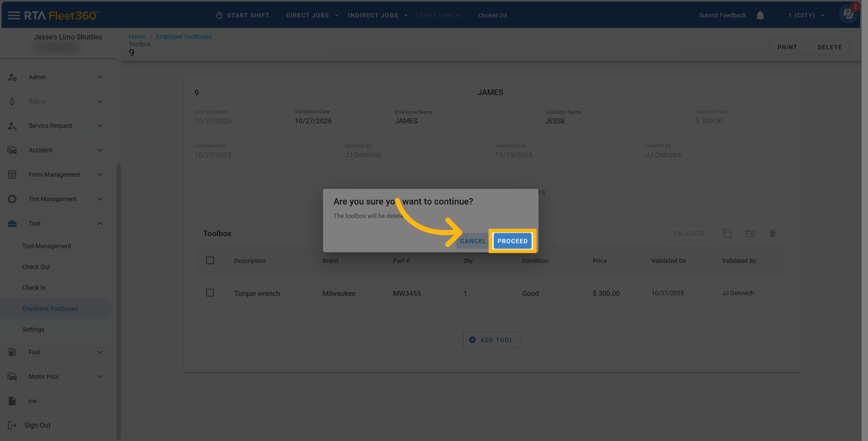Screen dimensions: 868x441
Task: Click the copy toolbox icon
Action: tap(727, 234)
